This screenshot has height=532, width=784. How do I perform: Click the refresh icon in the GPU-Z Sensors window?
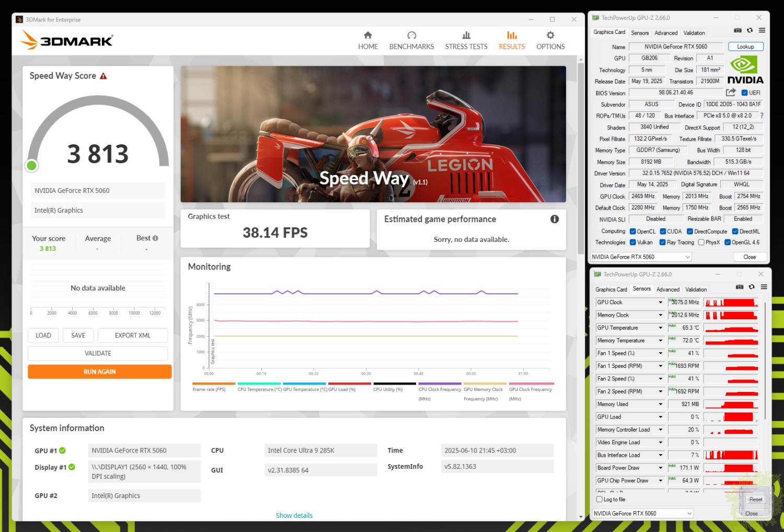coord(752,287)
